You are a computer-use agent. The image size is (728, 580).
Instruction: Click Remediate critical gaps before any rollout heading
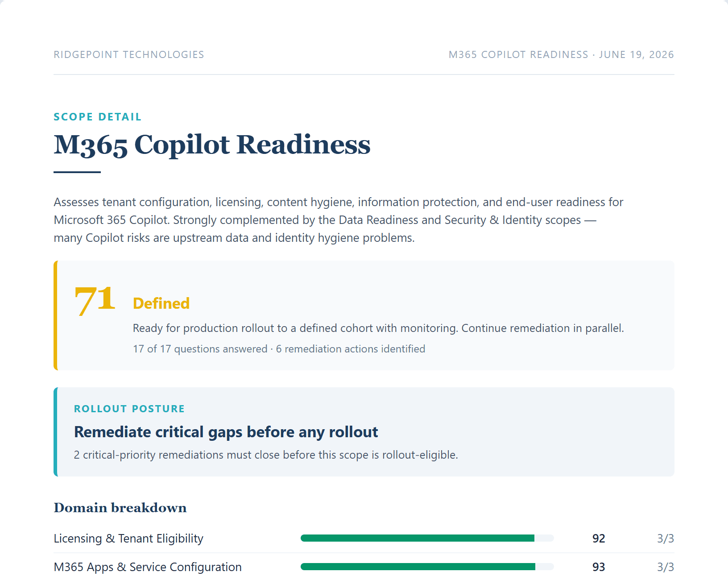(x=226, y=432)
